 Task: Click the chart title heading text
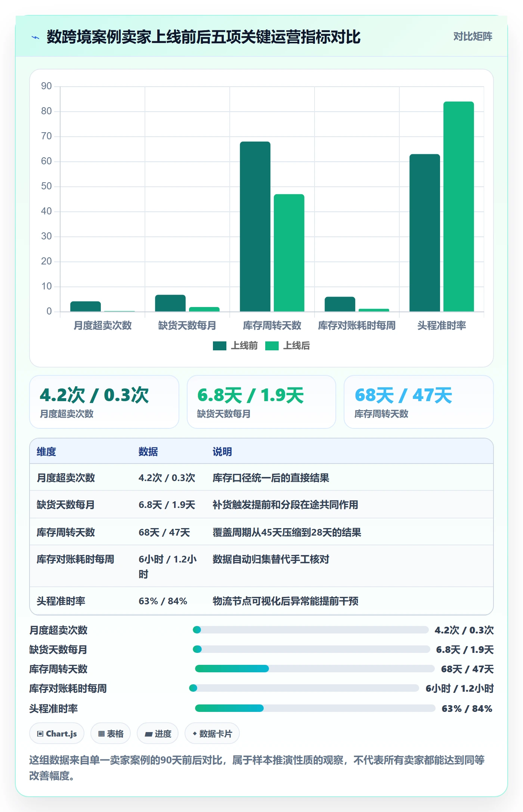point(204,37)
